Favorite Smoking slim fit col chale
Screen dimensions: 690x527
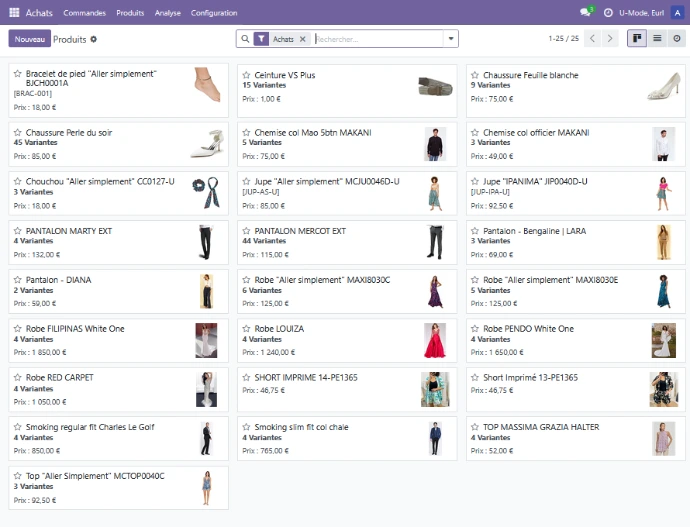[246, 427]
